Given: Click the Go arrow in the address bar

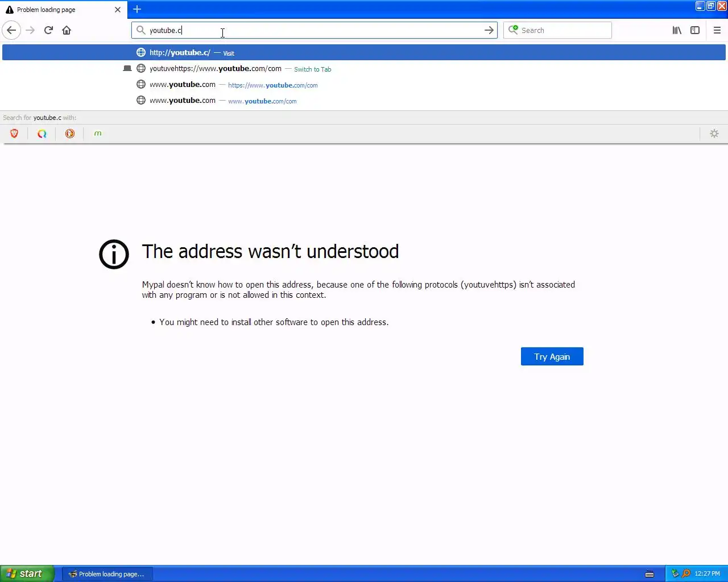Looking at the screenshot, I should 489,30.
